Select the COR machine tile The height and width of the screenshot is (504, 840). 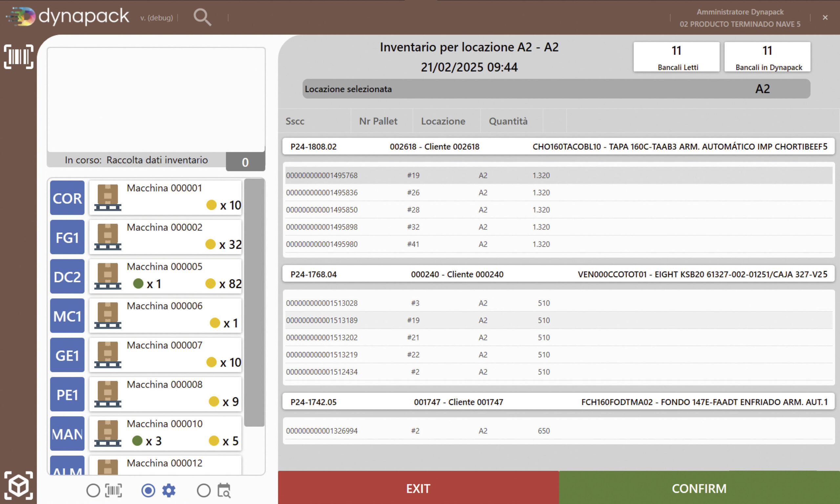[67, 198]
